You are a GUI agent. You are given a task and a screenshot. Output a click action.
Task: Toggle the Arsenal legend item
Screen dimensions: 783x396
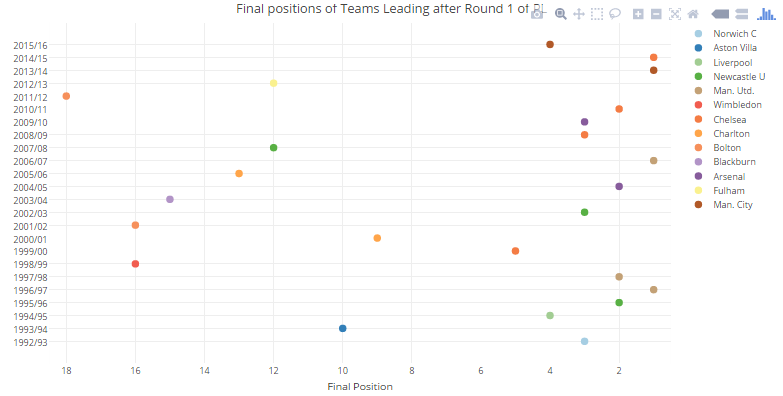click(729, 176)
